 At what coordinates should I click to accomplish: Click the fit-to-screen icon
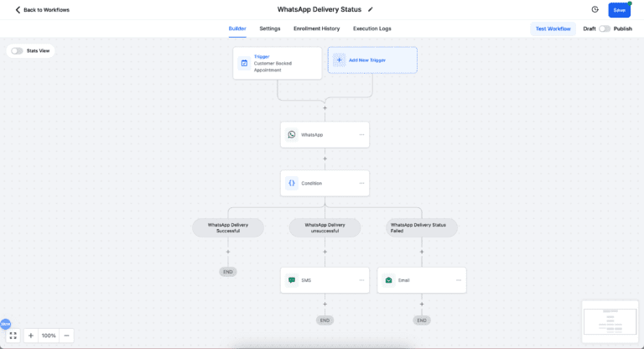[x=13, y=336]
